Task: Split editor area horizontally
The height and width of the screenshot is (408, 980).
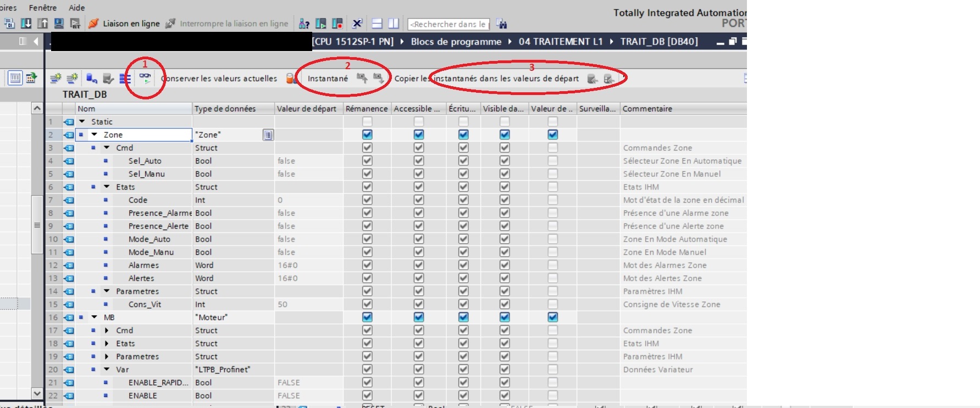Action: (377, 24)
